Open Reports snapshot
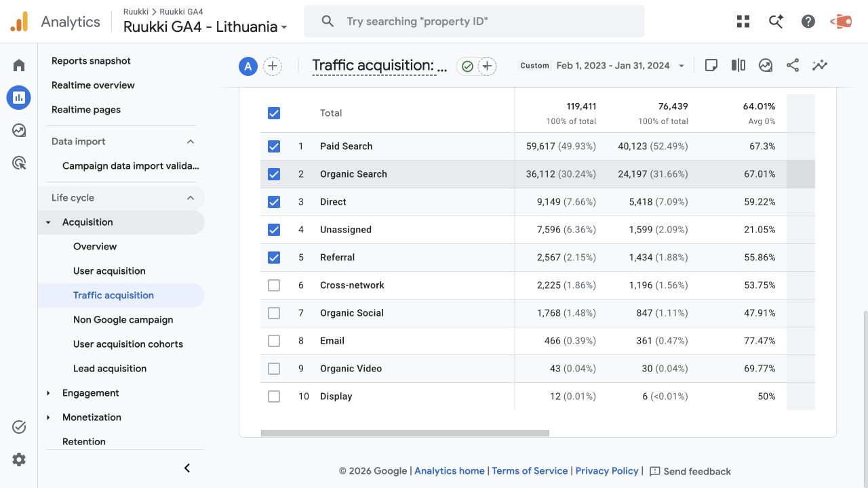The height and width of the screenshot is (488, 868). coord(91,61)
